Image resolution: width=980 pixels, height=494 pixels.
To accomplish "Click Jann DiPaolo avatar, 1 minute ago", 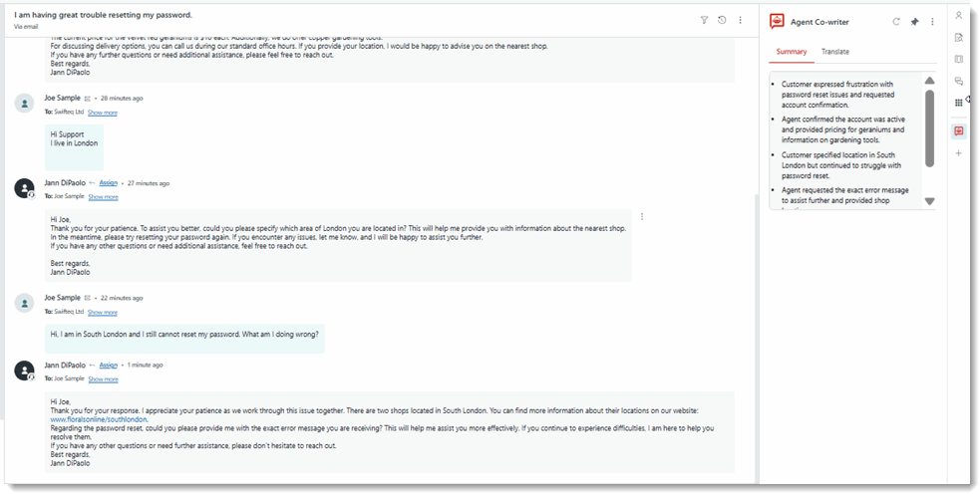I will coord(24,370).
